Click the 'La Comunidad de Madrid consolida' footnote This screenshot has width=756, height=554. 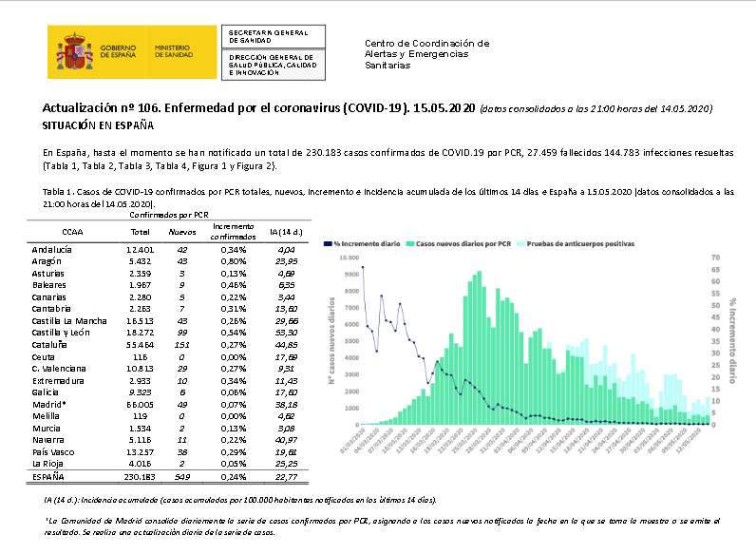(382, 526)
